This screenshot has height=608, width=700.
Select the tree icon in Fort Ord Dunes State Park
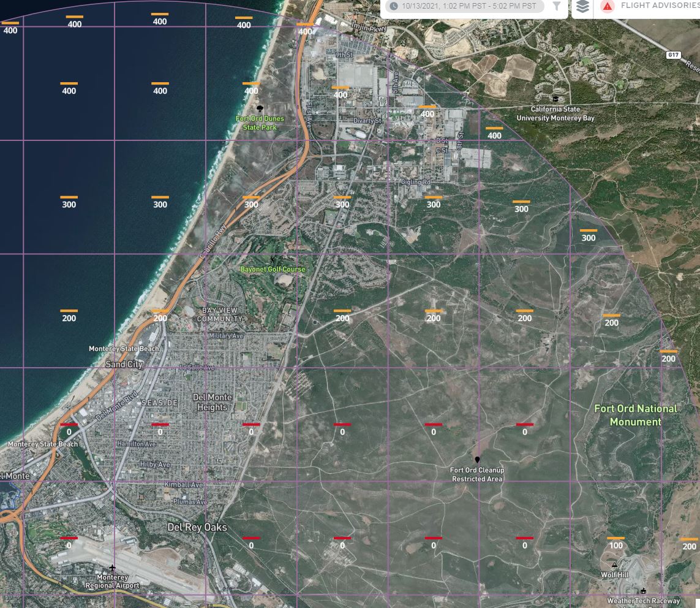coord(260,108)
